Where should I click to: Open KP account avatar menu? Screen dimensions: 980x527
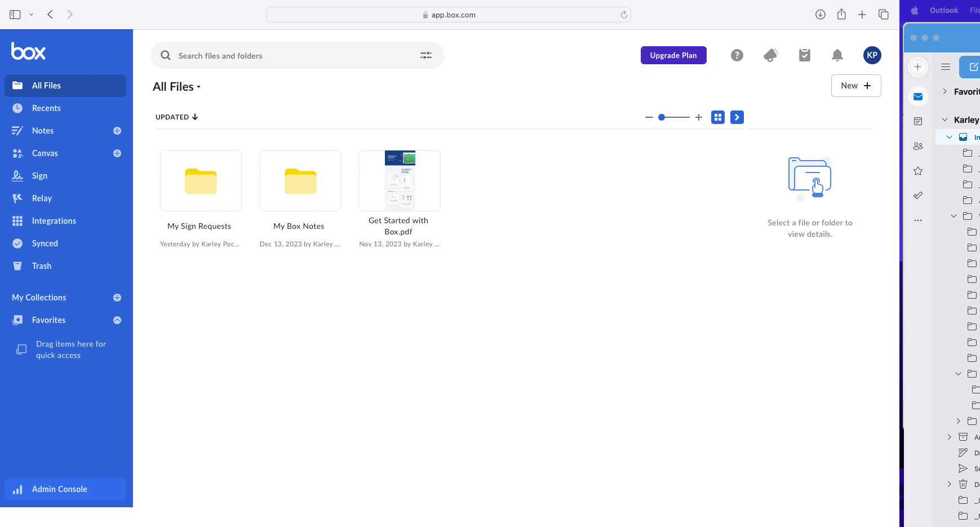[x=872, y=55]
